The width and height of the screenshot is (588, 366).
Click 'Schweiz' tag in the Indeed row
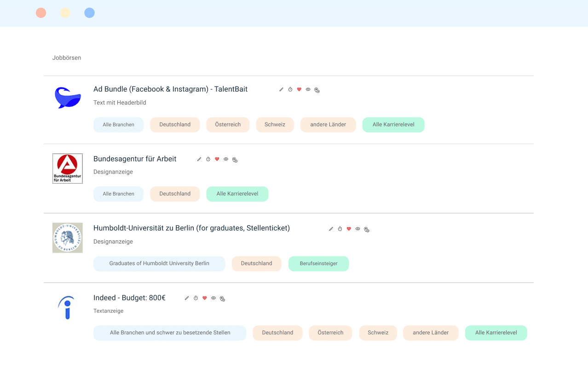[378, 333]
